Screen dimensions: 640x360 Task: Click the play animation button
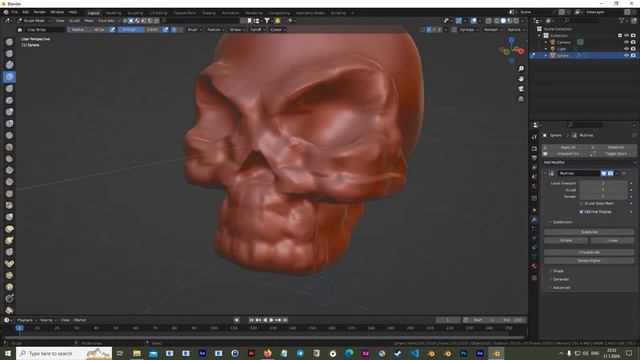pos(271,320)
